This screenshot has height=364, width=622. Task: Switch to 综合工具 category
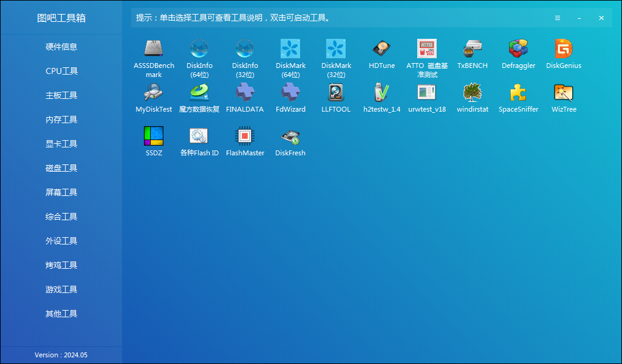point(61,216)
